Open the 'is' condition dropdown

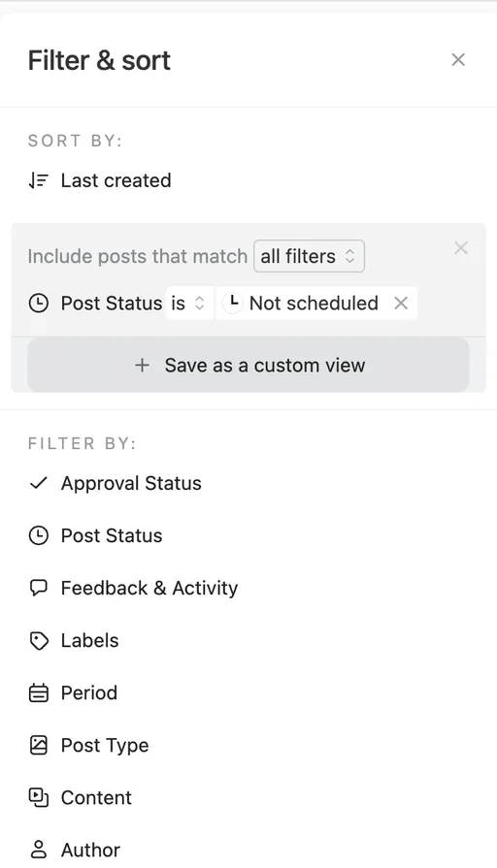tap(188, 304)
